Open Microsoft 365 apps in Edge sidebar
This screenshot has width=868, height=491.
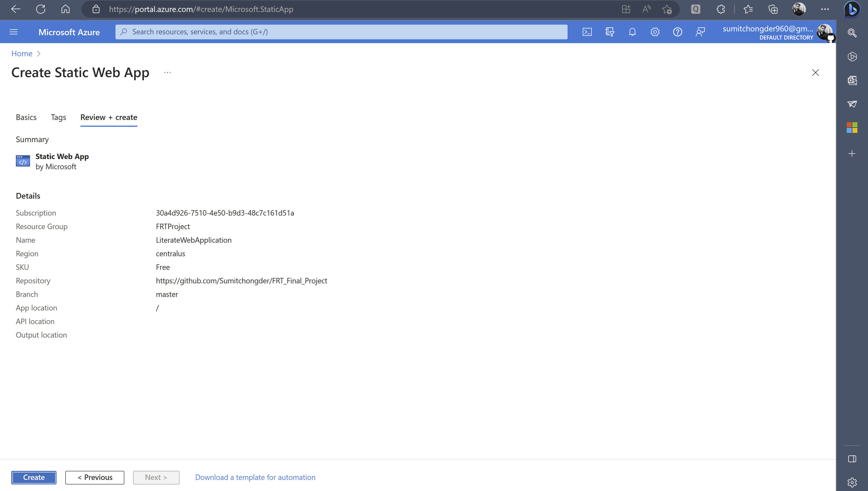tap(852, 127)
